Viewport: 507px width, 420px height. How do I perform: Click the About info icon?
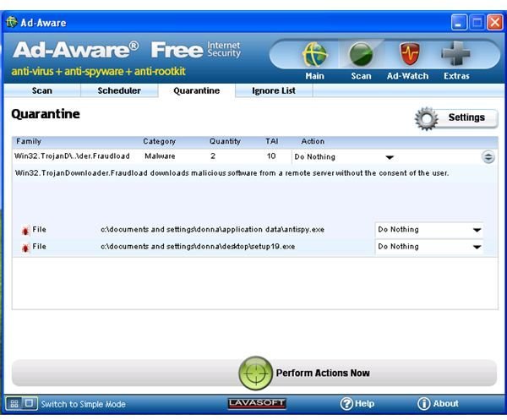pos(423,404)
